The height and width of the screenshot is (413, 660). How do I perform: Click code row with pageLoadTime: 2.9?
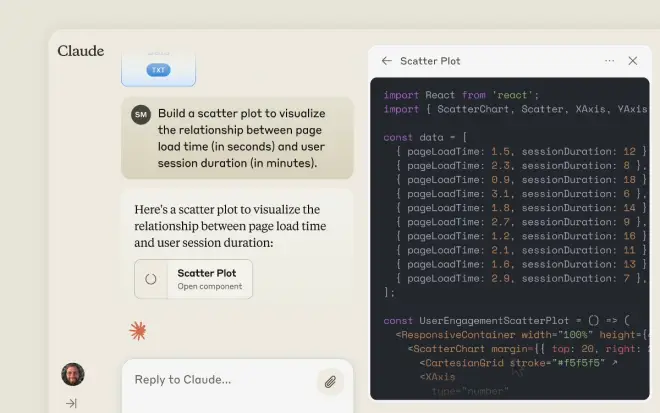click(x=521, y=278)
